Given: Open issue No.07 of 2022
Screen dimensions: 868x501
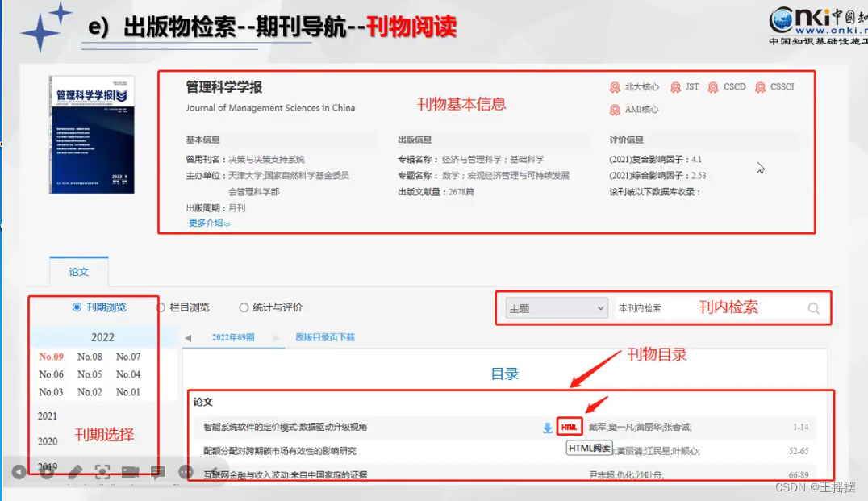Looking at the screenshot, I should (128, 357).
